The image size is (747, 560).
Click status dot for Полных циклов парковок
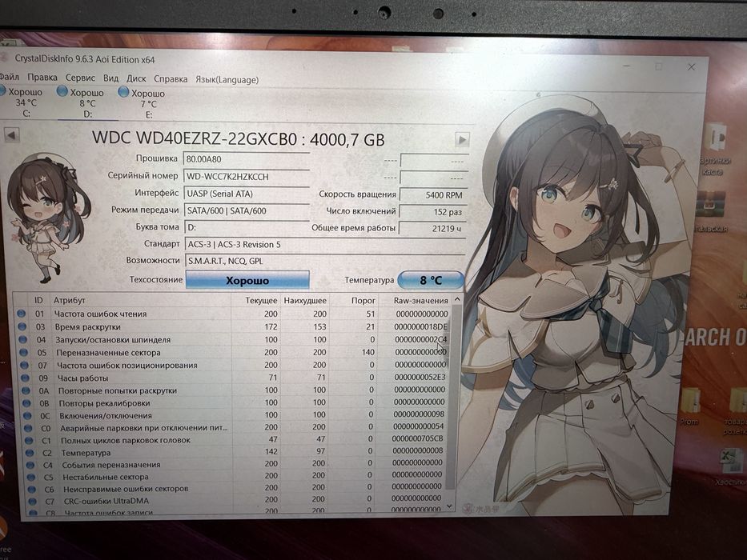[x=29, y=441]
